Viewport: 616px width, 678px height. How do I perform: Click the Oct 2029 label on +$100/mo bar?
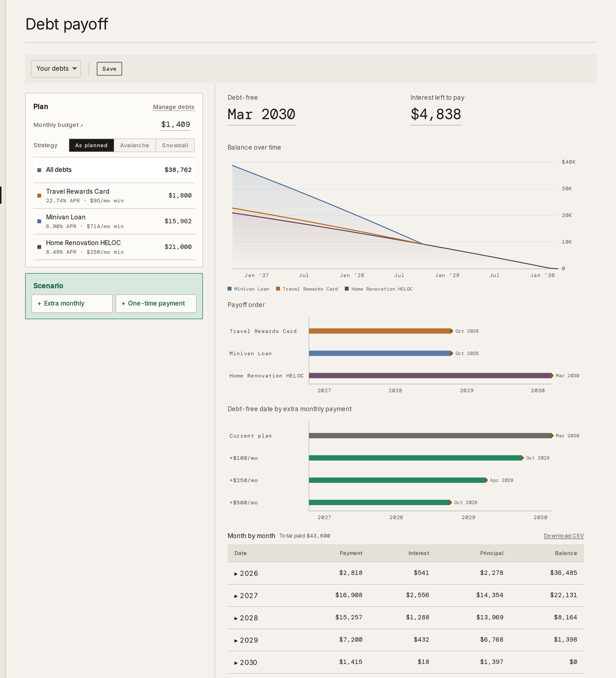[x=538, y=458]
